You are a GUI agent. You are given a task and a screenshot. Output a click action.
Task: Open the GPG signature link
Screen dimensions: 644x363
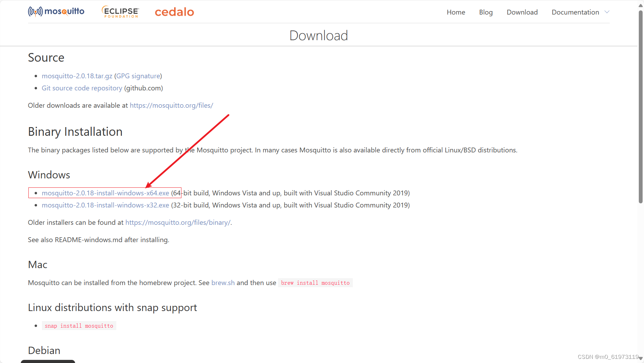pos(138,76)
